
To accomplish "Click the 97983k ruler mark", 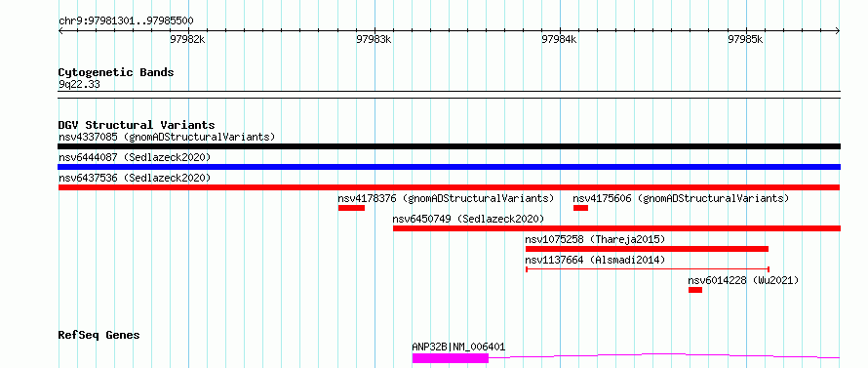I will [374, 39].
